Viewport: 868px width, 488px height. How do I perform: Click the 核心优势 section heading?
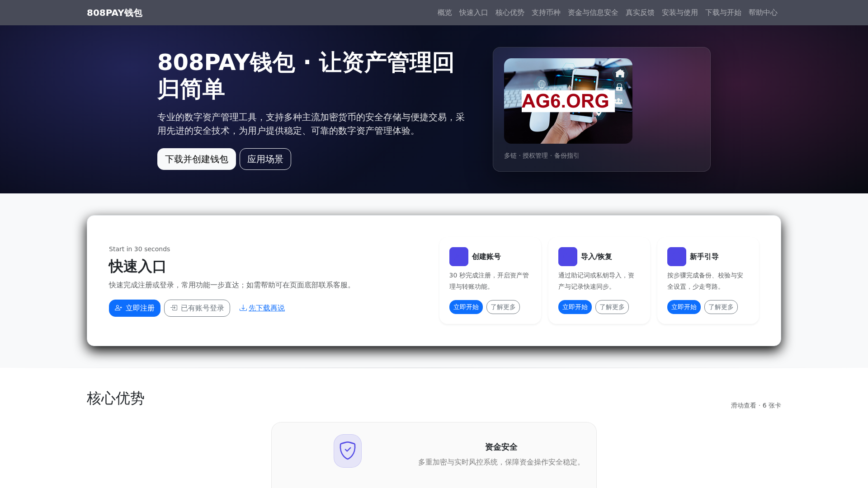pos(116,399)
